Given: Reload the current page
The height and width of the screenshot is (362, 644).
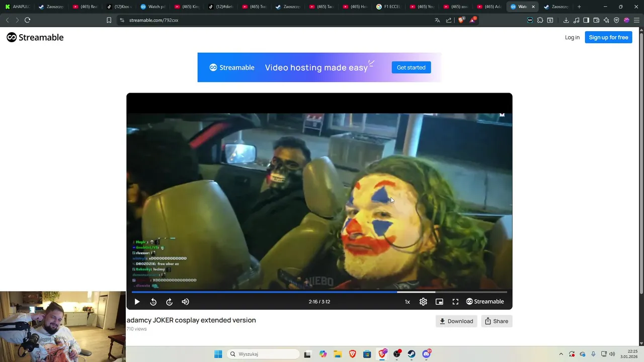Looking at the screenshot, I should (x=28, y=20).
